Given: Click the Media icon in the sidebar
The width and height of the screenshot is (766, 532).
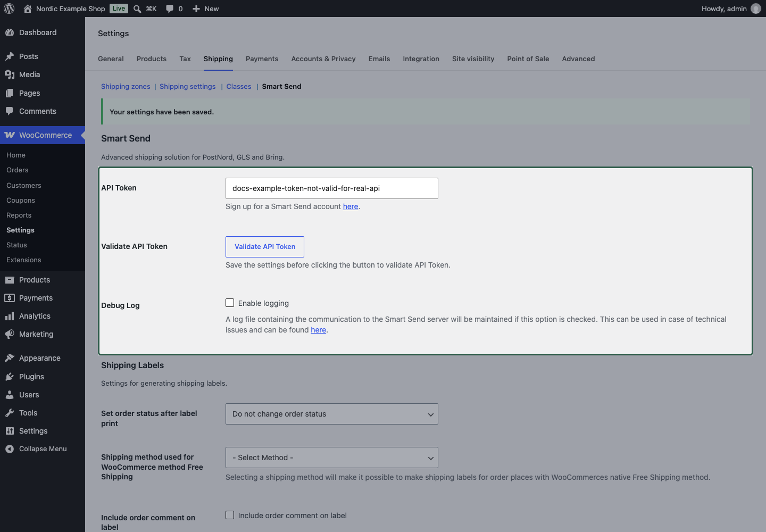Looking at the screenshot, I should [x=10, y=74].
